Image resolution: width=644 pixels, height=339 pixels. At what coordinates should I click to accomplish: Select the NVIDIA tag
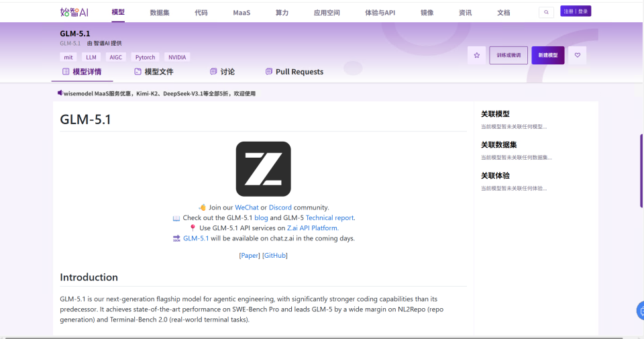tap(177, 57)
